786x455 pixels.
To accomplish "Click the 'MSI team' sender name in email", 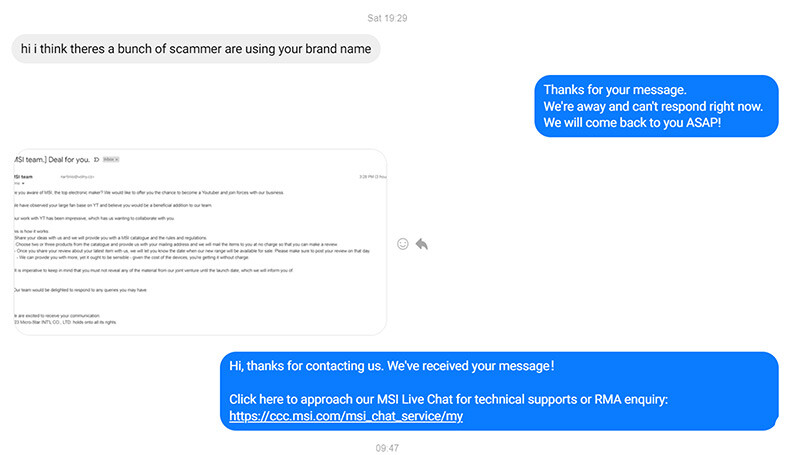I will [23, 177].
